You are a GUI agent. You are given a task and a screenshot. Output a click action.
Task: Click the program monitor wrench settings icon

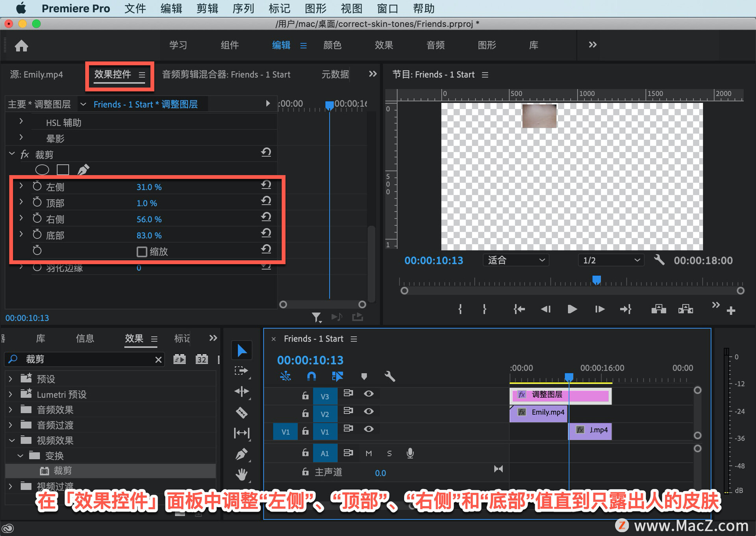point(659,260)
